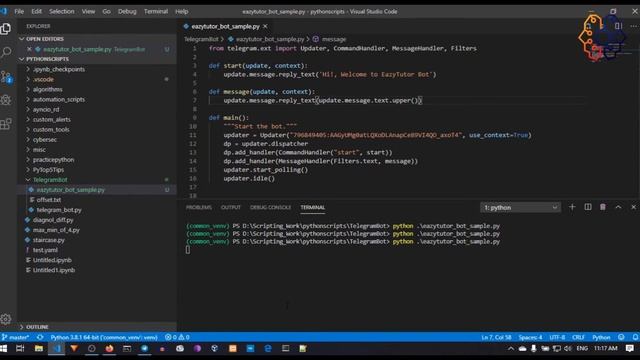The image size is (640, 360).
Task: Click Python language mode in status bar
Action: [x=601, y=338]
